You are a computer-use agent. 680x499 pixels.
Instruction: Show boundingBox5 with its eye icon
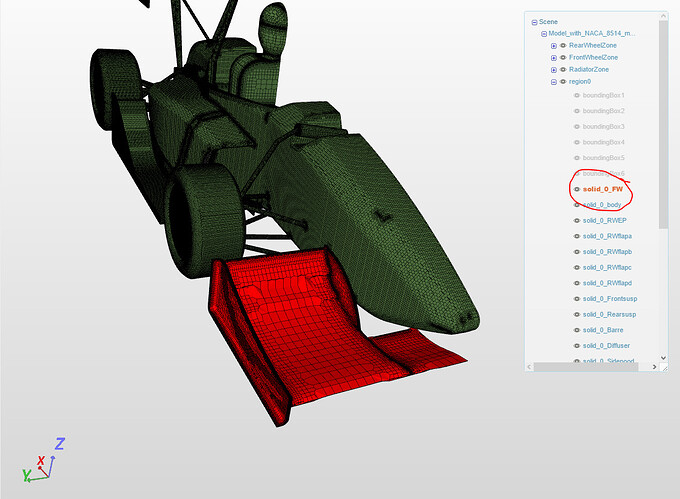pos(577,158)
